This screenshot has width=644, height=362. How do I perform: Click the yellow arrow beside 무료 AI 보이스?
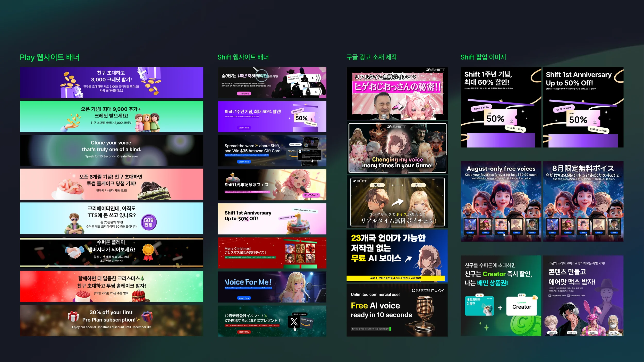click(x=408, y=259)
